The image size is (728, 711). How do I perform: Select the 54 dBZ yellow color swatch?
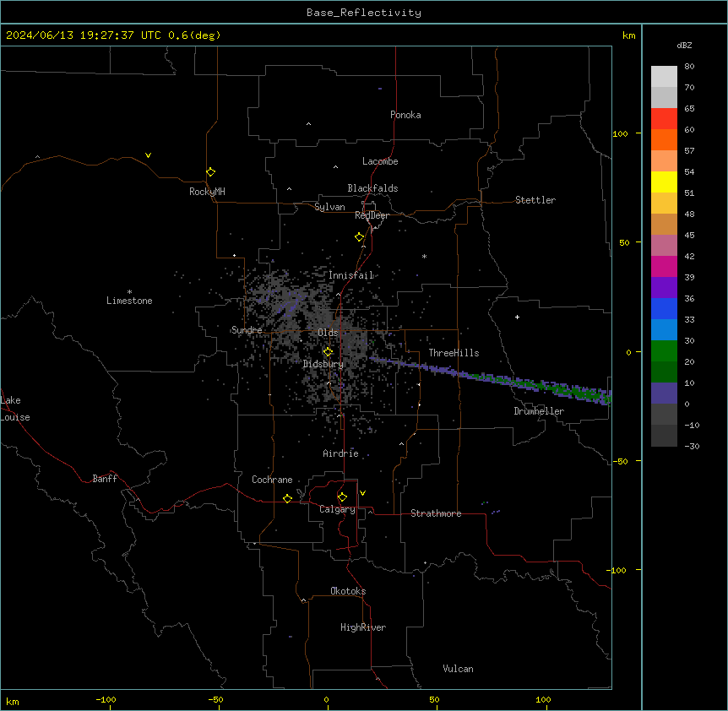[x=664, y=182]
